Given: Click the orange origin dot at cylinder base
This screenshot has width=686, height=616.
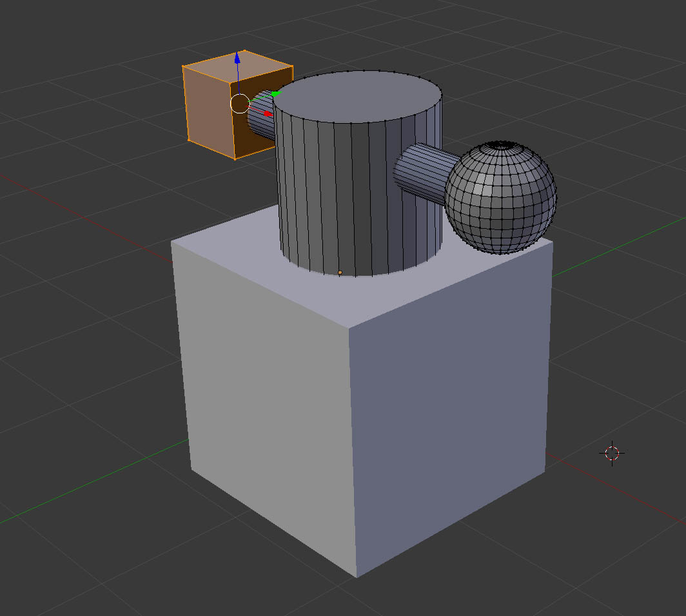Looking at the screenshot, I should 340,273.
